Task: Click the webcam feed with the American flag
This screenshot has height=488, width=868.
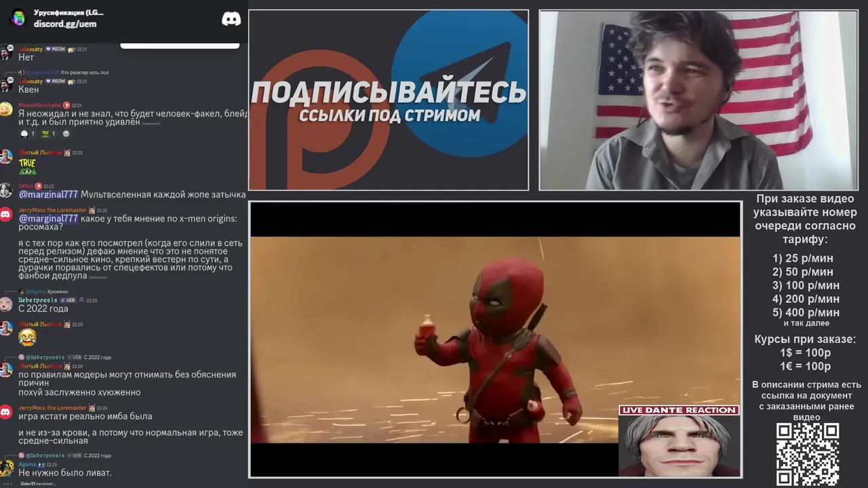Action: 698,100
